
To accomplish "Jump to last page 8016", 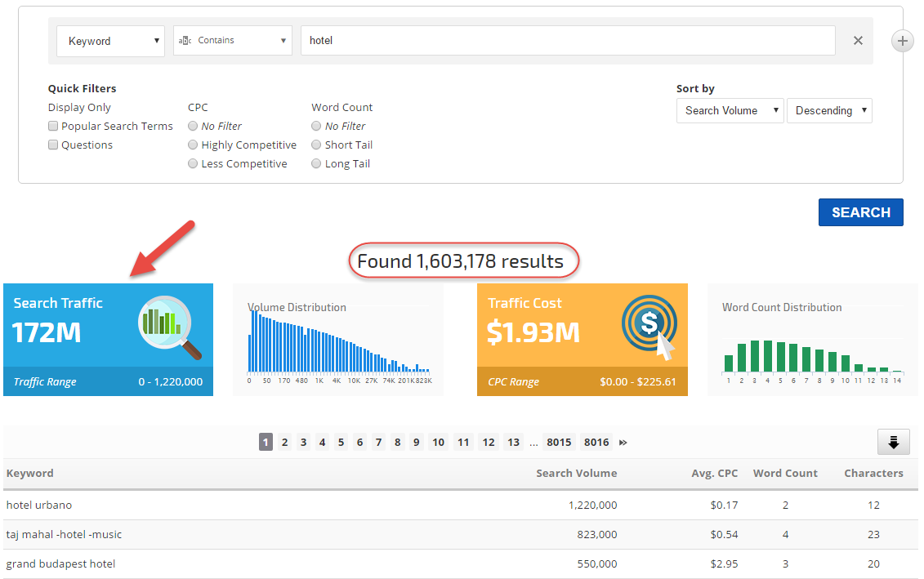I will point(596,443).
